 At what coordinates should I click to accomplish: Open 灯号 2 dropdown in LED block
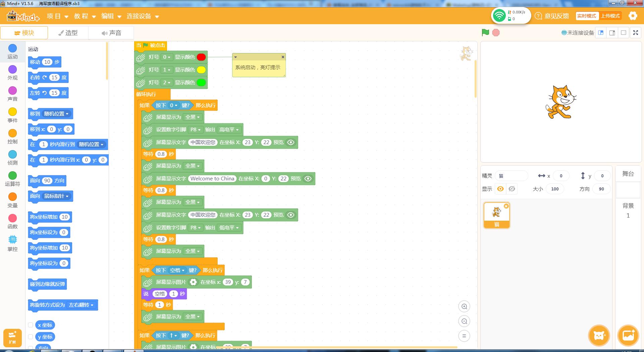coord(166,83)
